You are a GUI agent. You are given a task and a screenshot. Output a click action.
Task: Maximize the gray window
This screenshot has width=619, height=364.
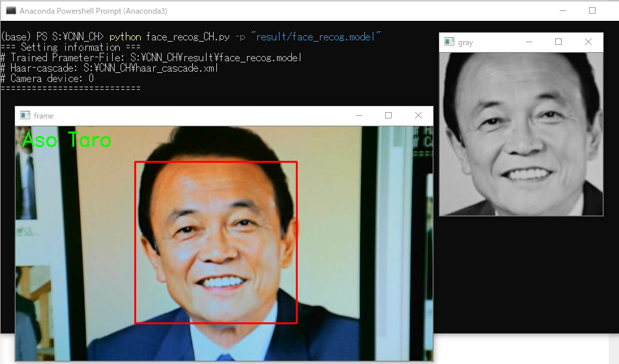[x=558, y=42]
